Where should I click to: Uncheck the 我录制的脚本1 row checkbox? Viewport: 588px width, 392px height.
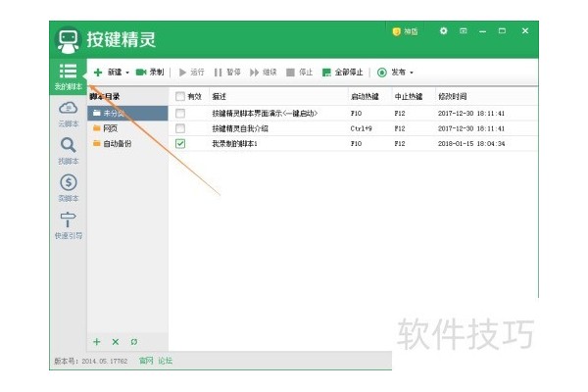pyautogui.click(x=180, y=143)
